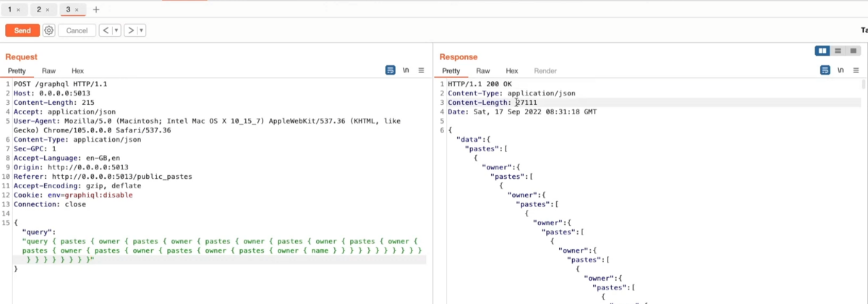
Task: Click inside the nested GraphQL query string
Action: [222, 250]
